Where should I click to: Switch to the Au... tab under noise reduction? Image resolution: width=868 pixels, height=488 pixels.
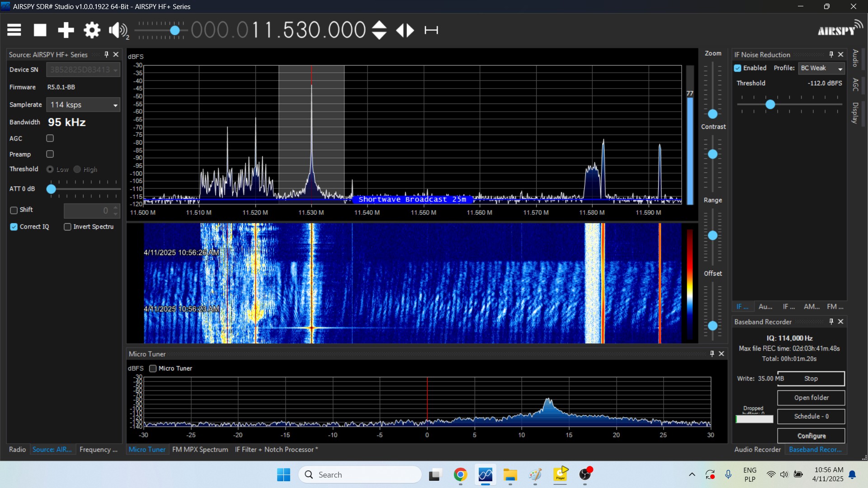pyautogui.click(x=765, y=307)
